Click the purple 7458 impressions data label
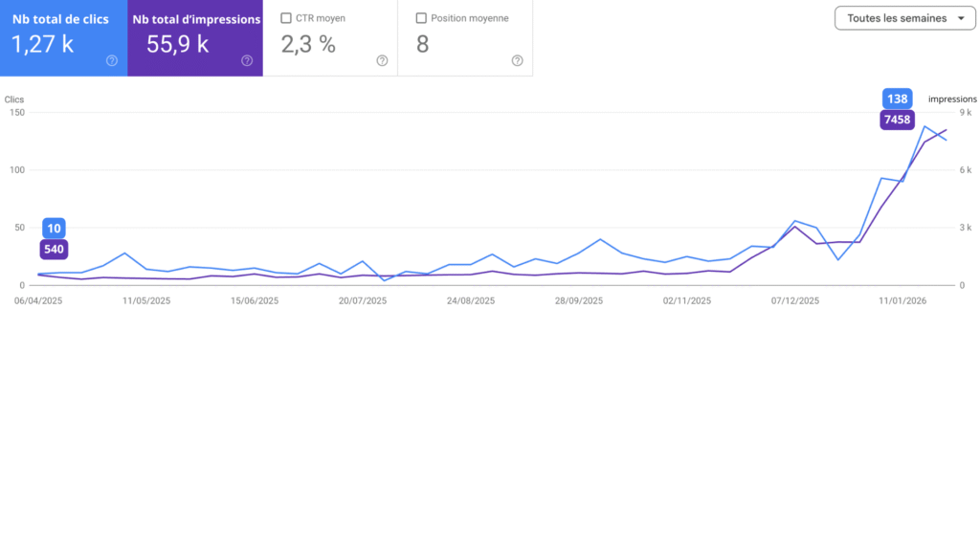This screenshot has width=980, height=551. [897, 120]
